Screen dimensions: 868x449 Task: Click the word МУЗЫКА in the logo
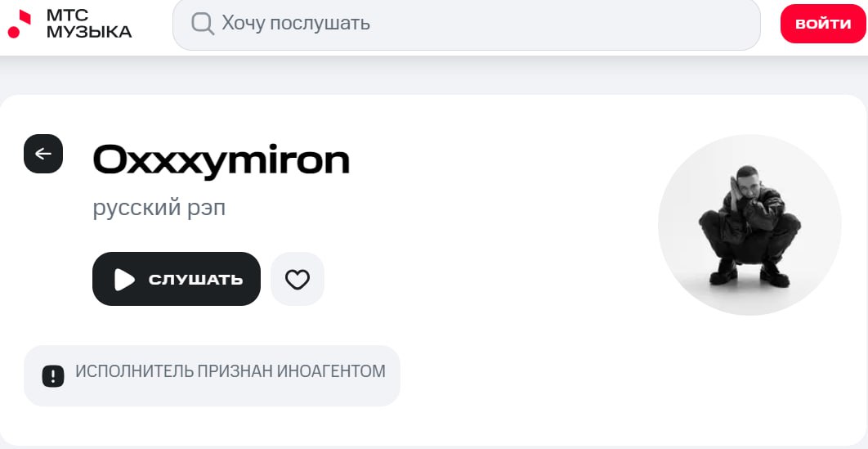point(89,32)
